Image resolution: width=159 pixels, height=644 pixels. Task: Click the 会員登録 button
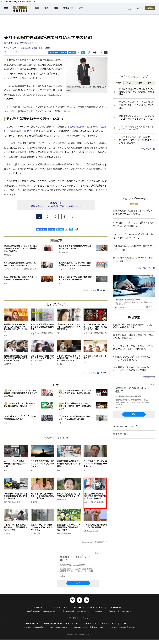150,8
